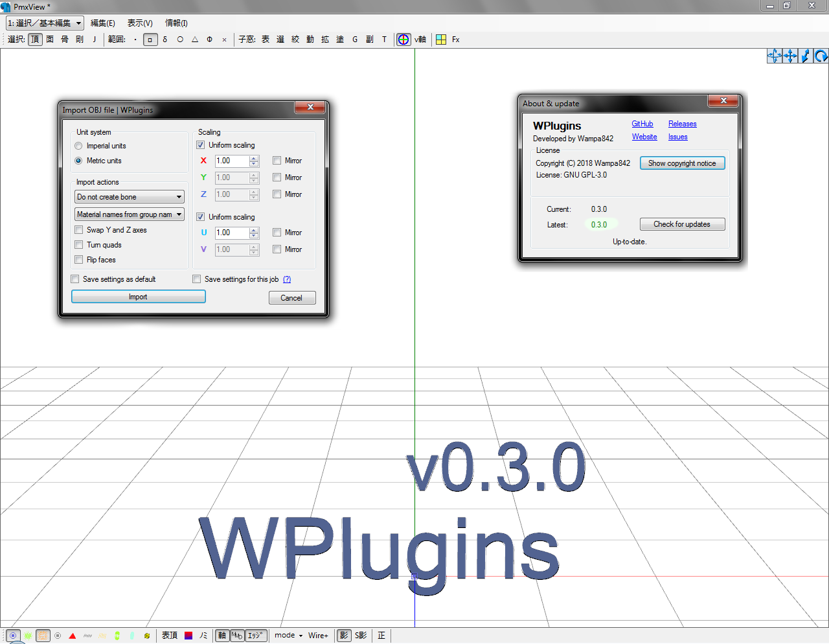Open the Issues link
Screen dimensions: 829x644
point(678,137)
